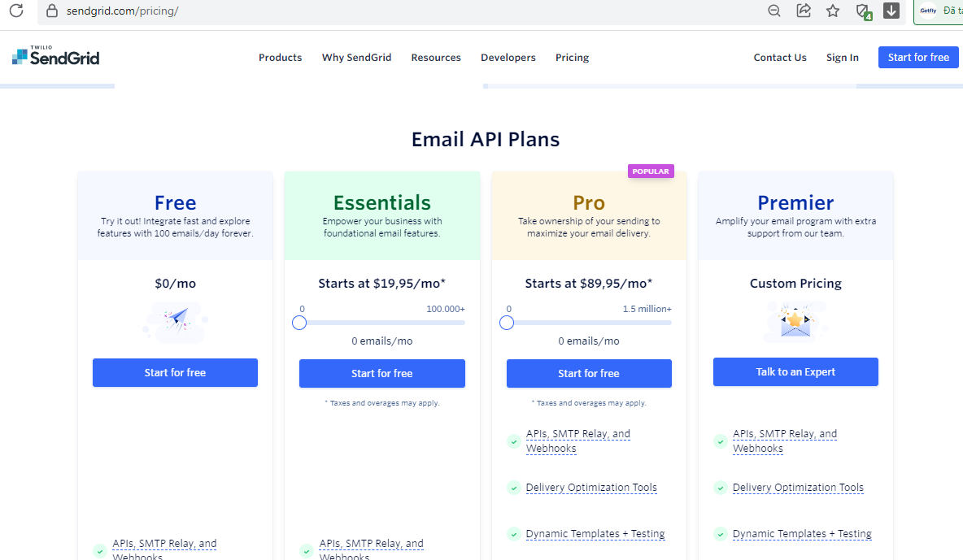Expand the Developers navigation menu

[508, 58]
